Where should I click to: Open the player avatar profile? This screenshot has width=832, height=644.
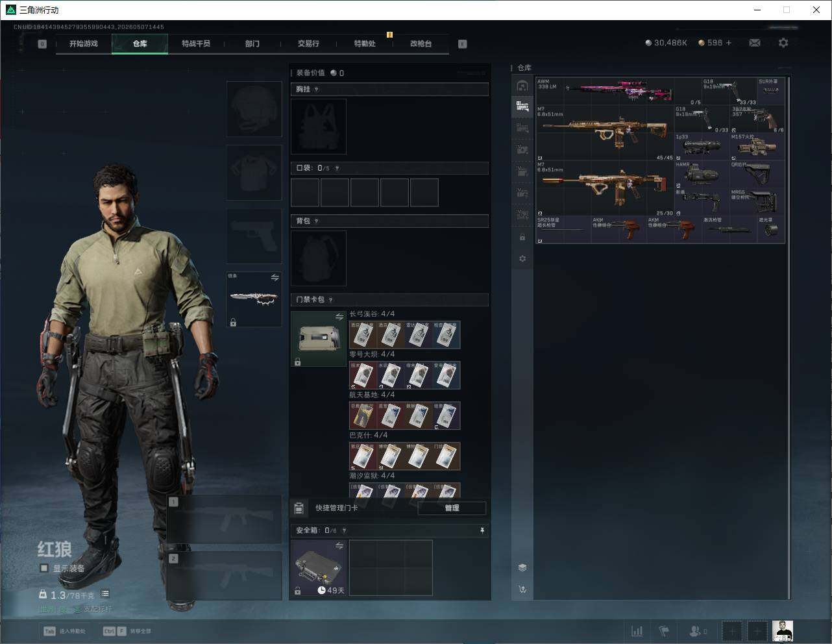(783, 631)
